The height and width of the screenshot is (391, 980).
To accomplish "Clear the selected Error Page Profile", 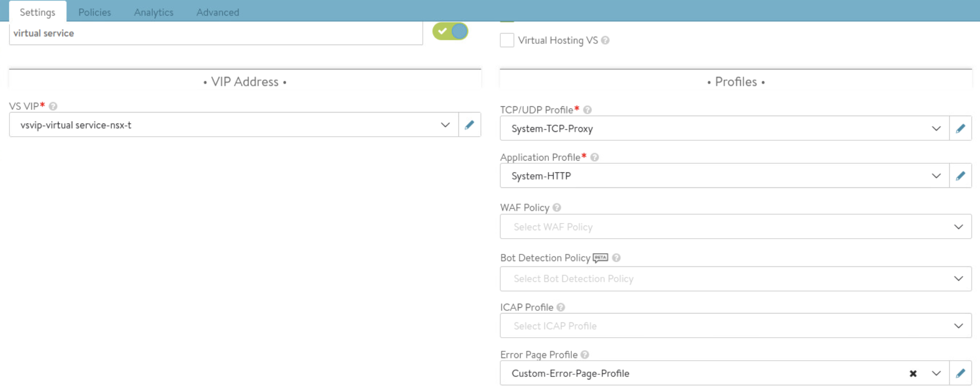I will click(x=913, y=373).
